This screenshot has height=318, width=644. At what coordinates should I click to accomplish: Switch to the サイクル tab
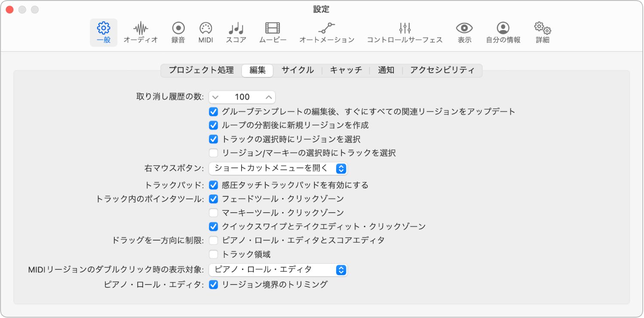pyautogui.click(x=298, y=70)
